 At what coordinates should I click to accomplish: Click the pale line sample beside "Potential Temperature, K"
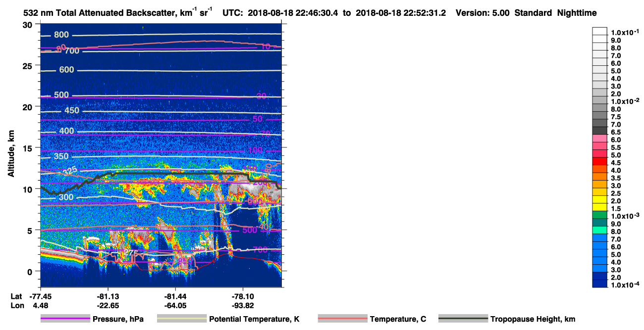(x=182, y=319)
